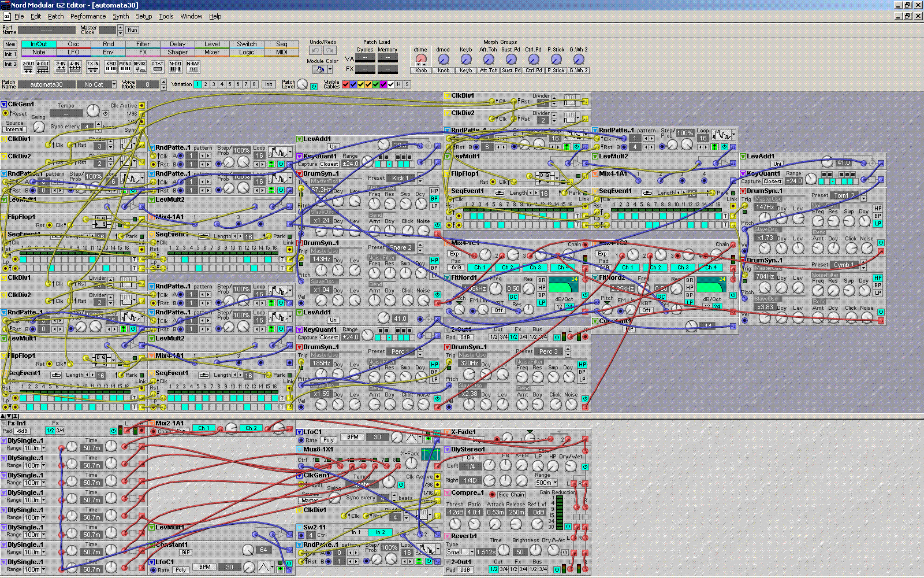Select the N-DET note detector icon
This screenshot has width=924, height=578.
(176, 67)
